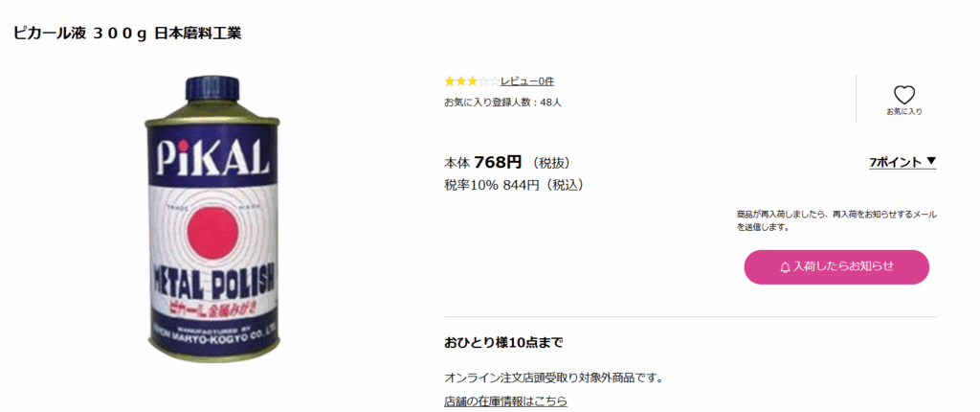Viewport: 980px width, 412px height.
Task: Click the third rating star
Action: [x=472, y=81]
